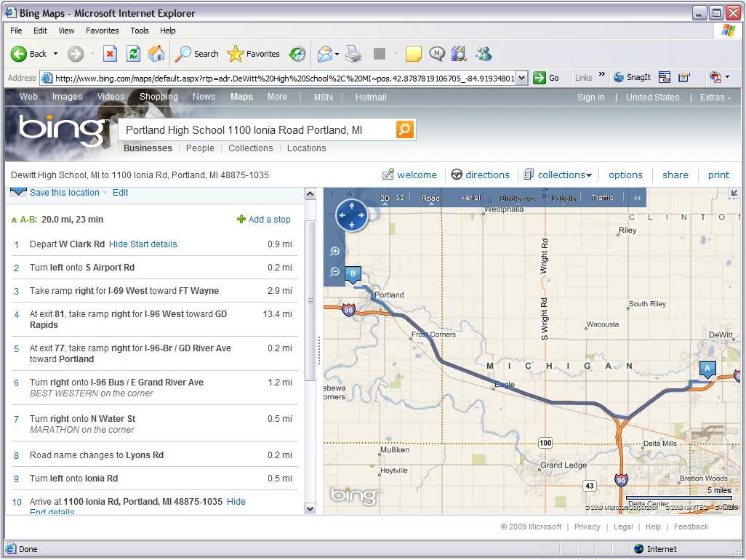This screenshot has height=560, width=746.
Task: Select Aerial map style
Action: click(x=470, y=197)
